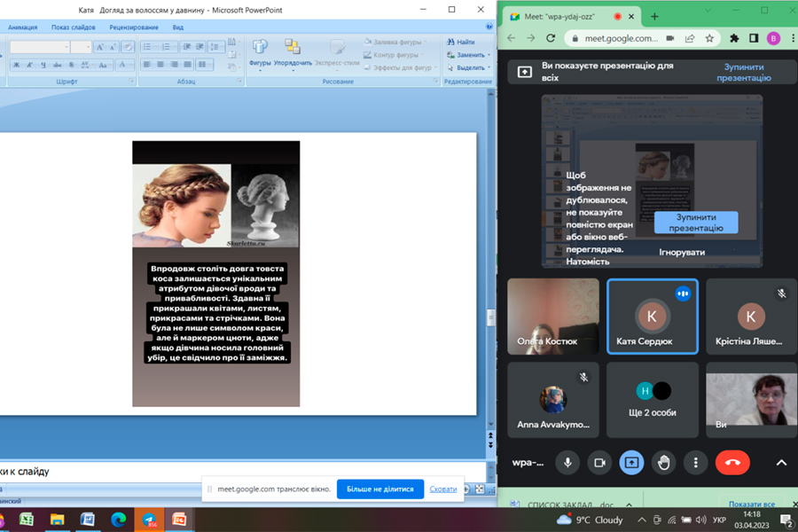The height and width of the screenshot is (532, 798).
Task: Open Meet more options menu
Action: [x=696, y=462]
